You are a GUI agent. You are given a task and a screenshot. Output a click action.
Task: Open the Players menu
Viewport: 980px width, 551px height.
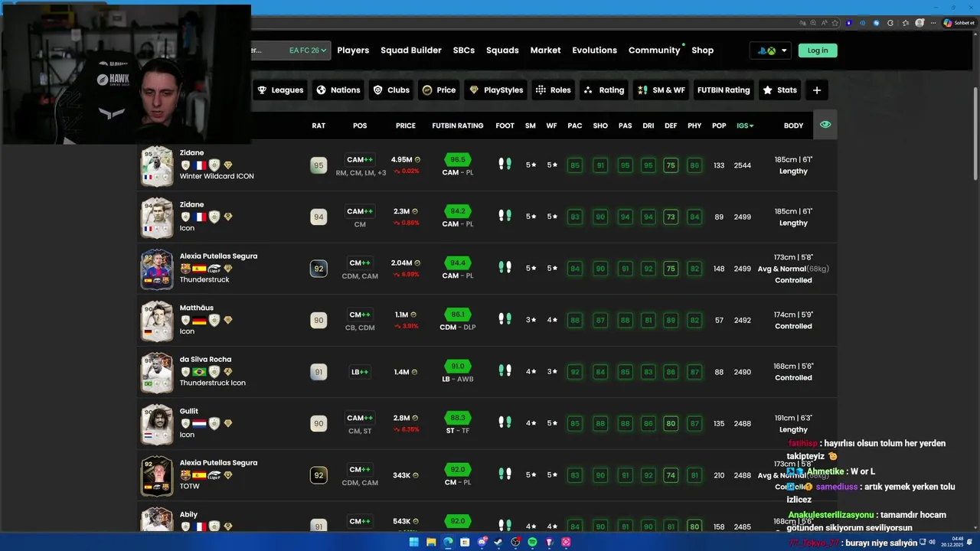pos(353,51)
